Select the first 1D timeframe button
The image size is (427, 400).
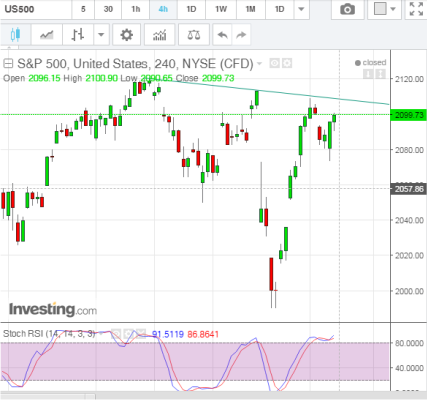point(191,9)
